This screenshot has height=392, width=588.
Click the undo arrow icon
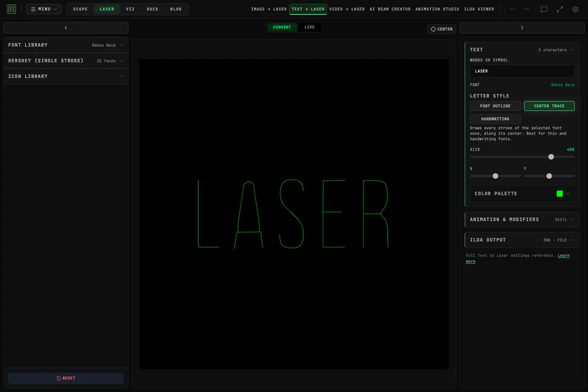tap(513, 9)
